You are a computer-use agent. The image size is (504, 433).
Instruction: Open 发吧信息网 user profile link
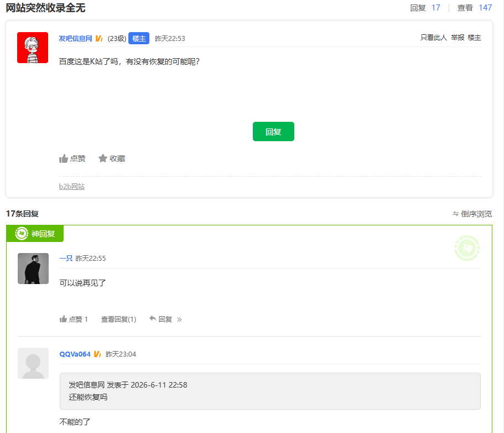pos(76,39)
